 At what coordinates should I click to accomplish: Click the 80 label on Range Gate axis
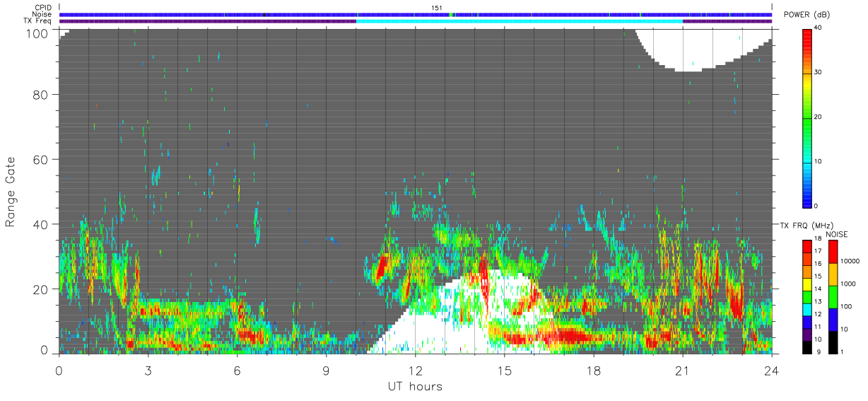pos(40,94)
